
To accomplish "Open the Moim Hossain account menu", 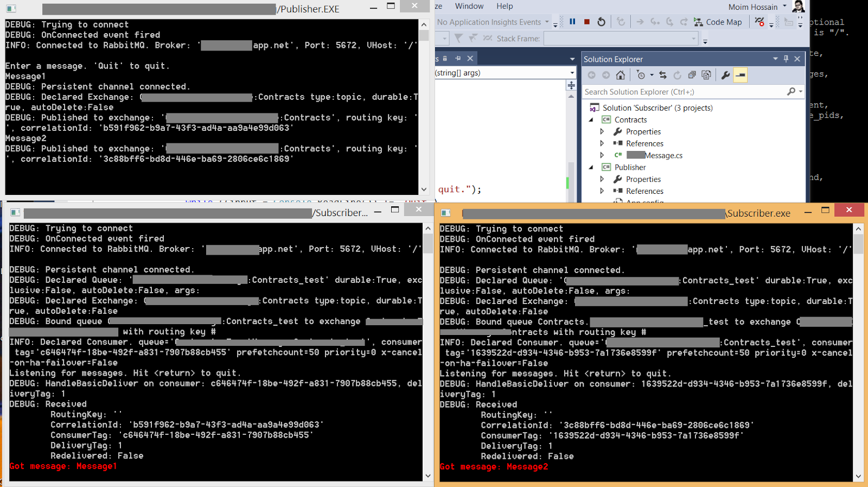I will (757, 7).
